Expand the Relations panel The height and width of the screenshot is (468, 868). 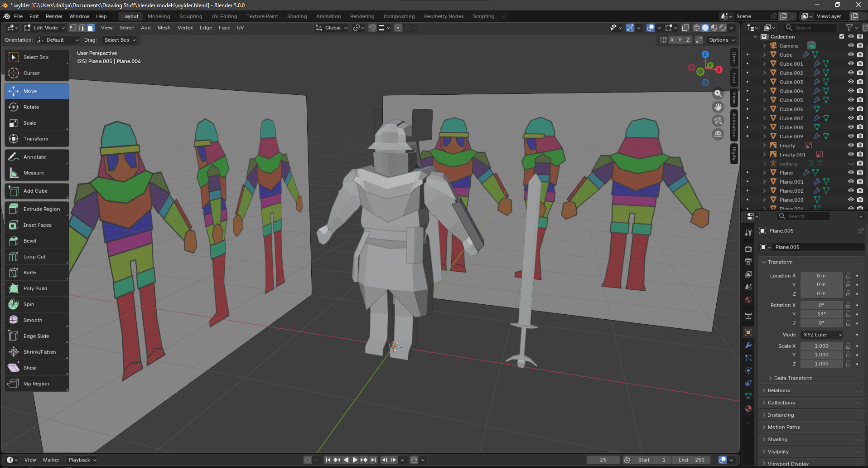779,390
